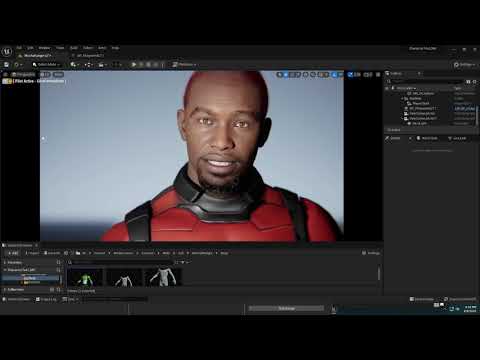The height and width of the screenshot is (360, 480).
Task: Open the File menu
Action: coord(19,48)
